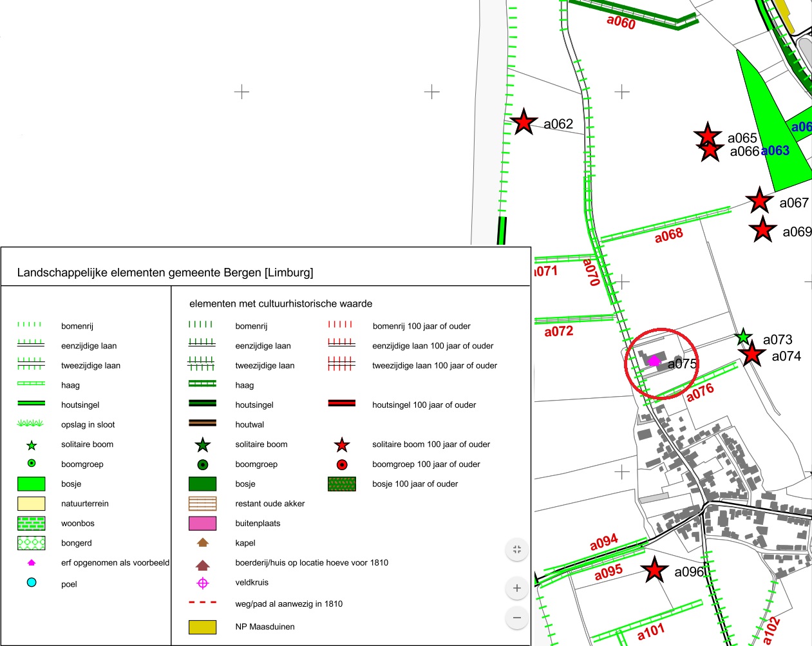Select the legend text 'houtwal'
812x646 pixels.
click(x=250, y=424)
